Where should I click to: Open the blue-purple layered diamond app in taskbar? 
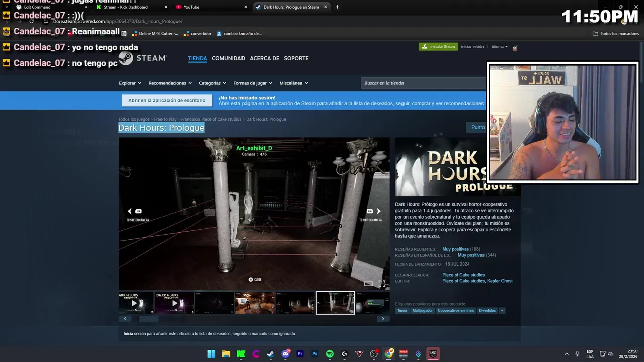[x=418, y=354]
